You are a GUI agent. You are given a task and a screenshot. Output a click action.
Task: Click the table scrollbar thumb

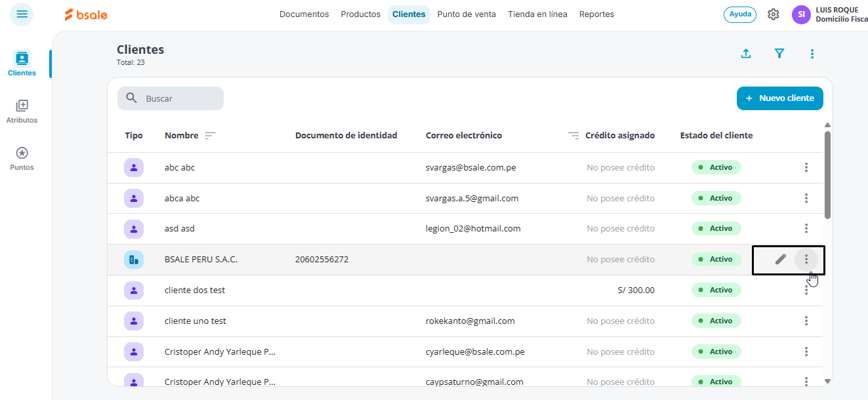(827, 174)
